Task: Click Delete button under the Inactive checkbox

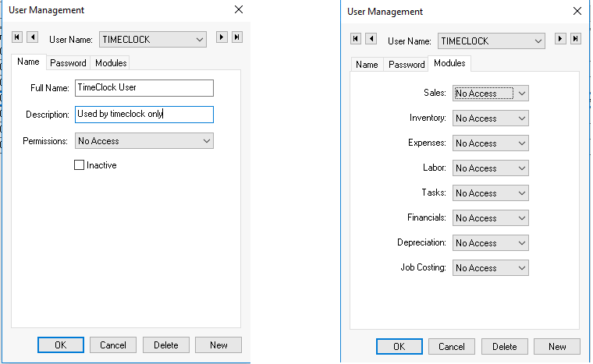Action: click(165, 345)
